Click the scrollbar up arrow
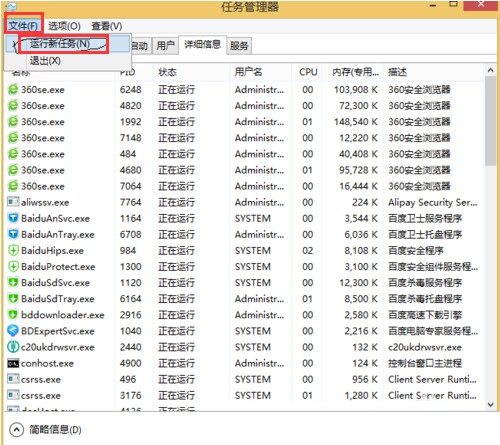Viewport: 500px width, 445px height. (x=490, y=70)
